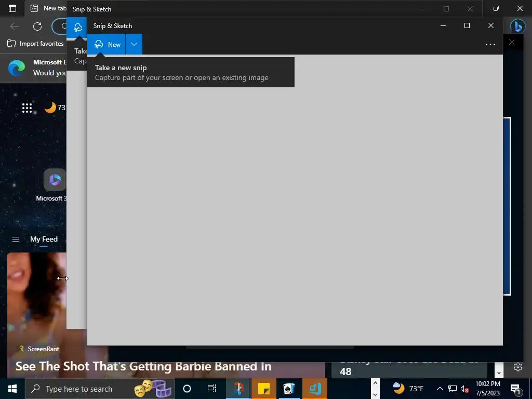
Task: Open Edge tab actions menu icon
Action: [x=12, y=8]
